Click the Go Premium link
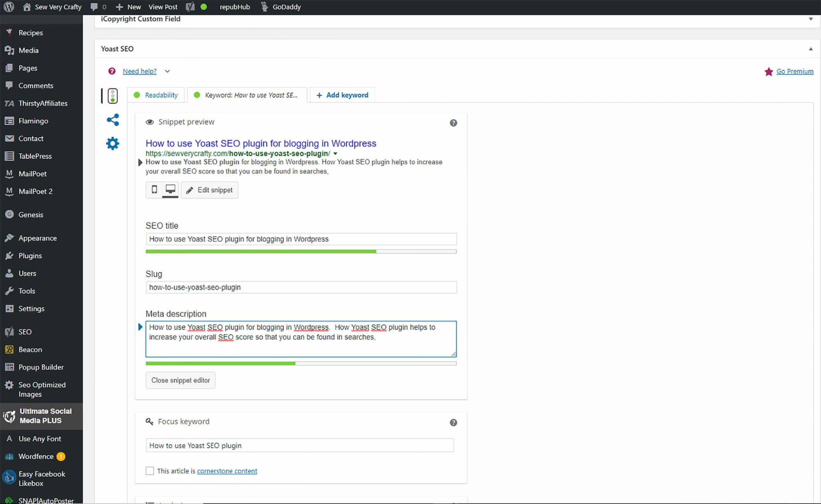821x504 pixels. tap(795, 71)
